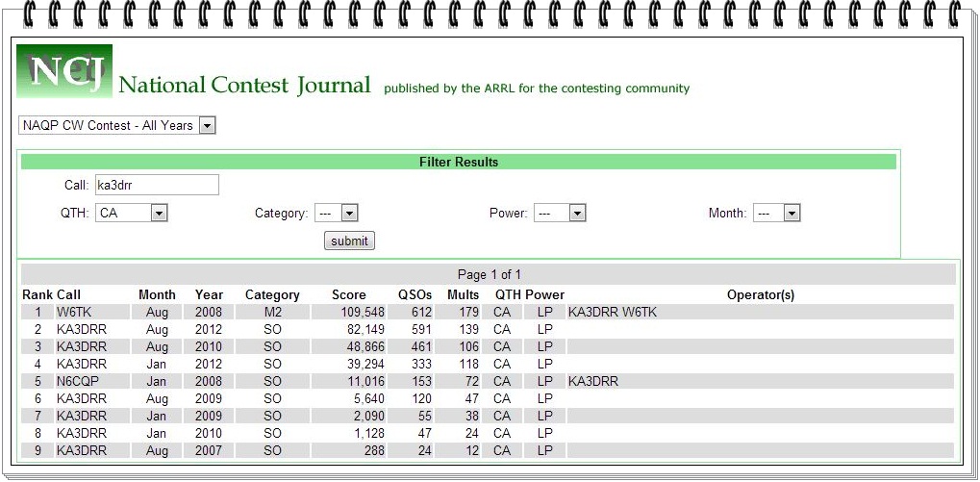
Task: Click the submit button
Action: (x=349, y=241)
